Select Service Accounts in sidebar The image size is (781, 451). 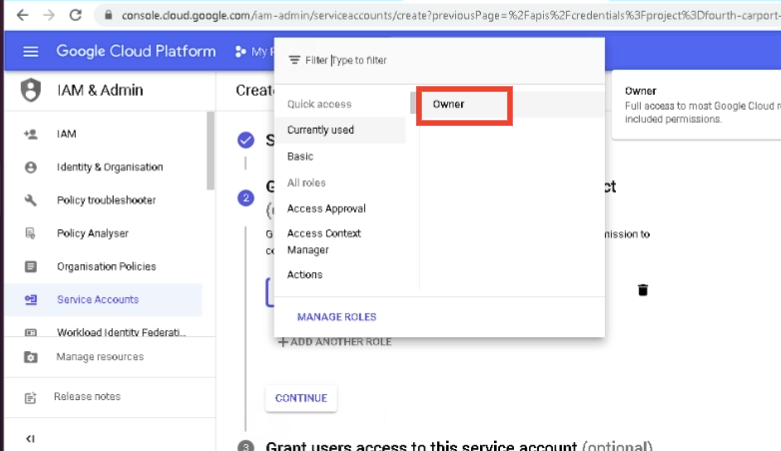coord(104,300)
